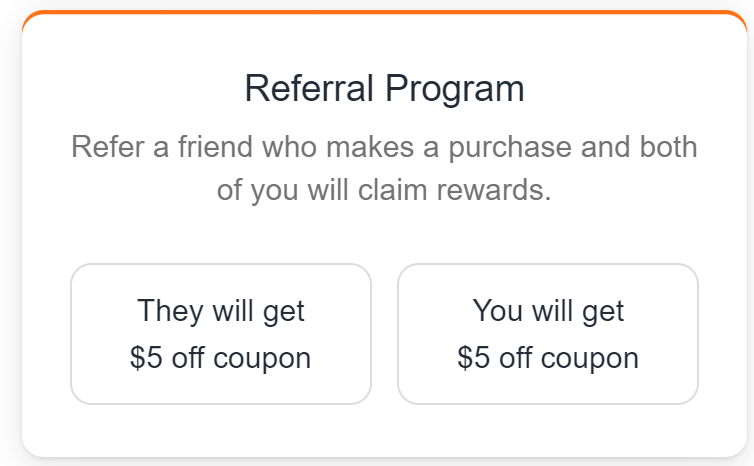The width and height of the screenshot is (754, 466).
Task: Select the 'They will get' reward card
Action: 220,334
